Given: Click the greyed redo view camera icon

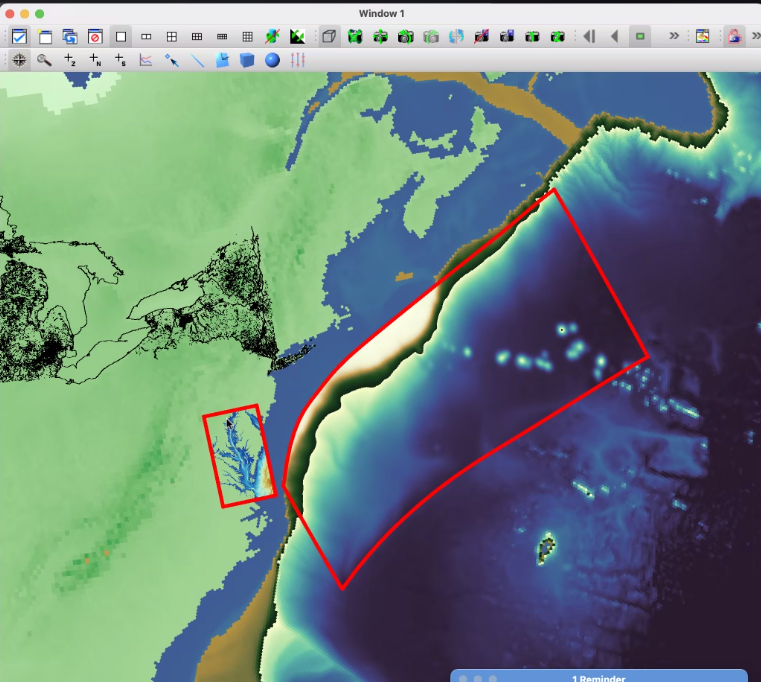Looking at the screenshot, I should point(430,36).
